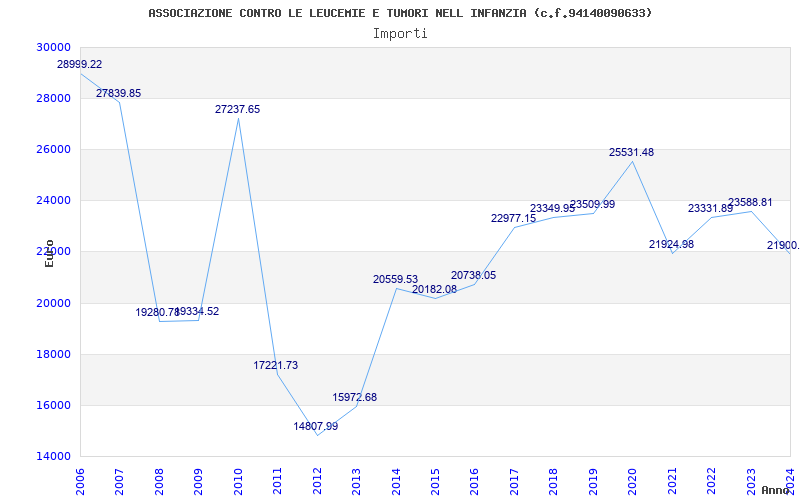Select the 23331.89 data label
The image size is (800, 500).
[x=710, y=208]
